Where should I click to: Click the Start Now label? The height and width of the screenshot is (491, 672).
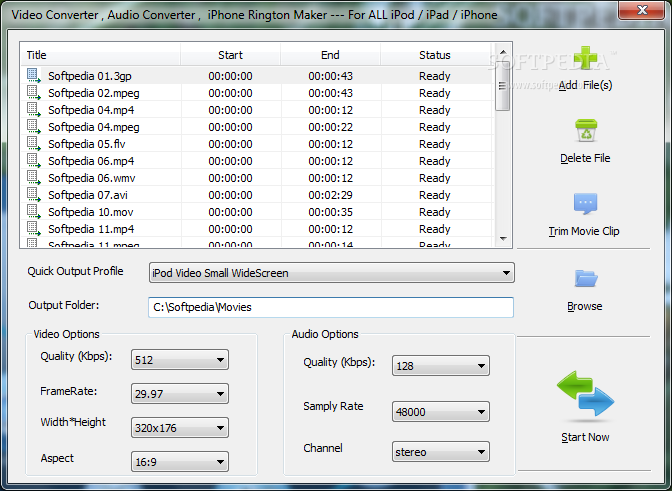(585, 437)
